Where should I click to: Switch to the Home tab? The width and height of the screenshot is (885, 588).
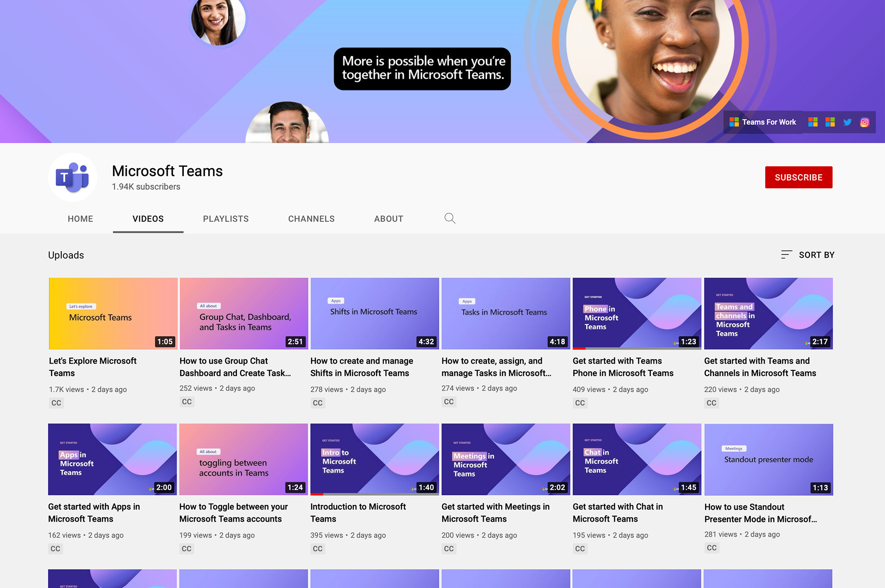pyautogui.click(x=80, y=219)
